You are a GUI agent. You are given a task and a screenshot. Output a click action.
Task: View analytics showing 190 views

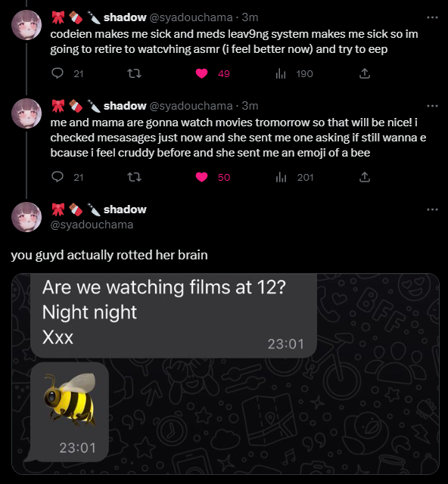[x=281, y=74]
